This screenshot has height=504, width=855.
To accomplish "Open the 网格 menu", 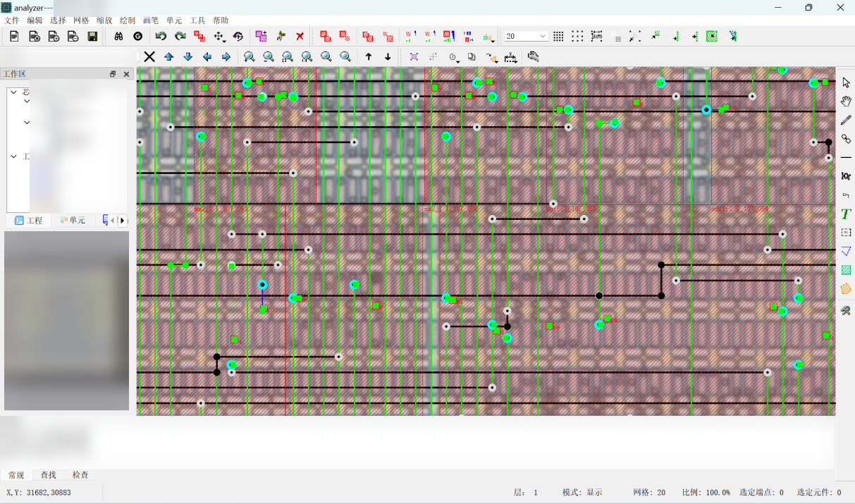I will coord(81,20).
